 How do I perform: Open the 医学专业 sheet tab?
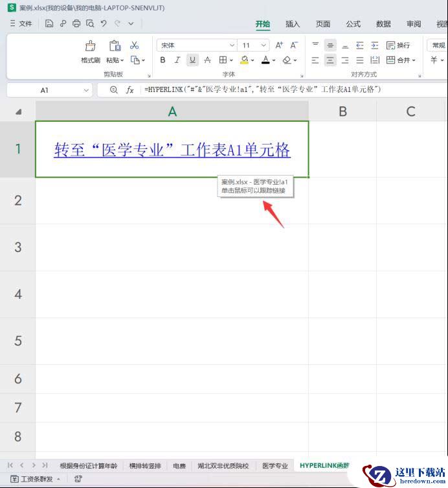tap(275, 465)
